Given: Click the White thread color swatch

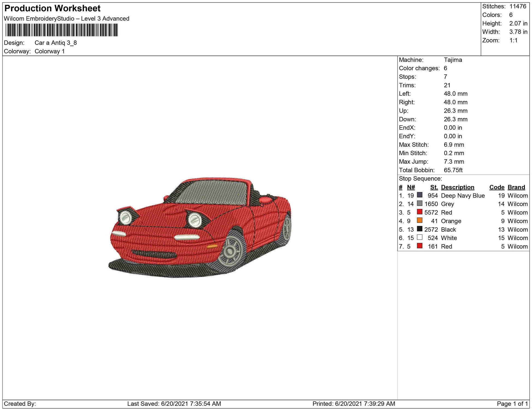Looking at the screenshot, I should click(x=419, y=237).
